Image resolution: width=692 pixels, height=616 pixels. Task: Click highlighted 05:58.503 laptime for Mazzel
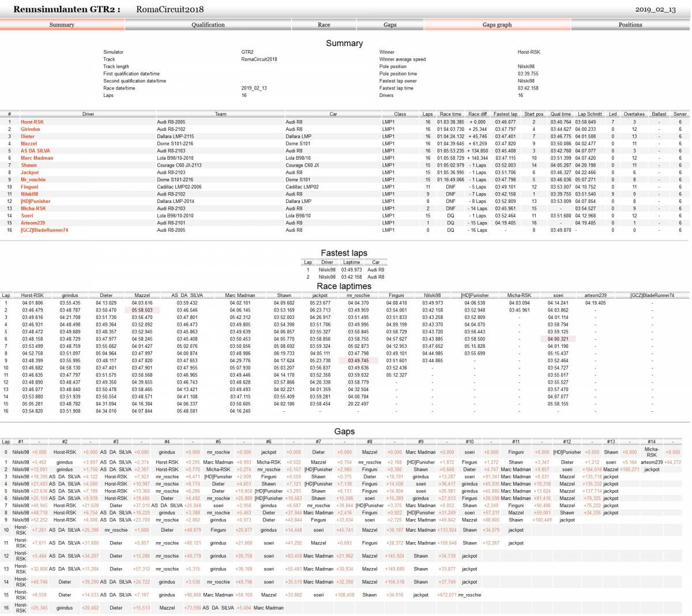point(142,310)
